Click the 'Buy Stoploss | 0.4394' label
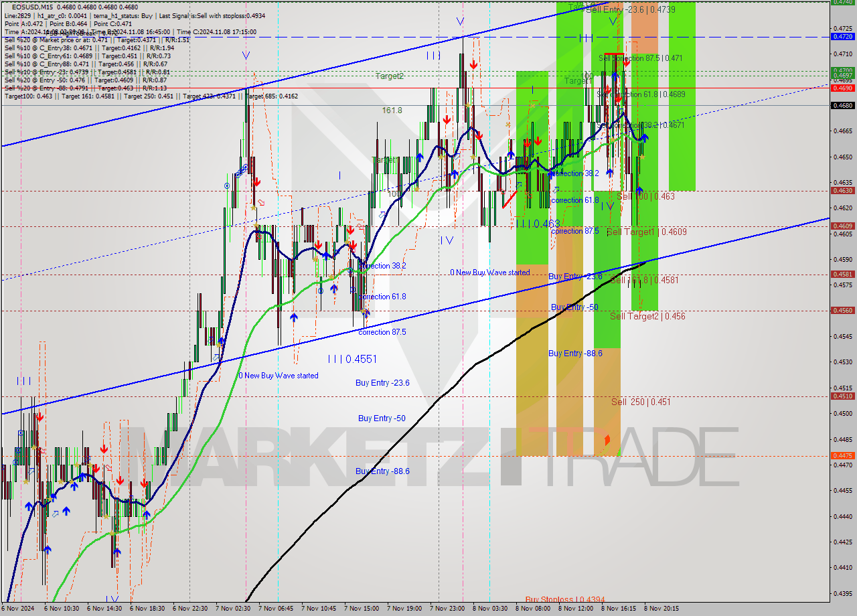This screenshot has height=616, width=857. (565, 600)
